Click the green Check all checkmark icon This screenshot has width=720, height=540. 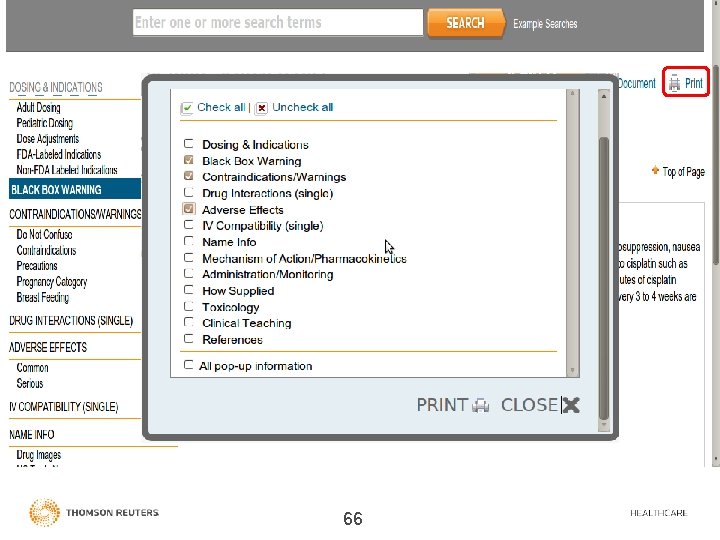(x=187, y=108)
